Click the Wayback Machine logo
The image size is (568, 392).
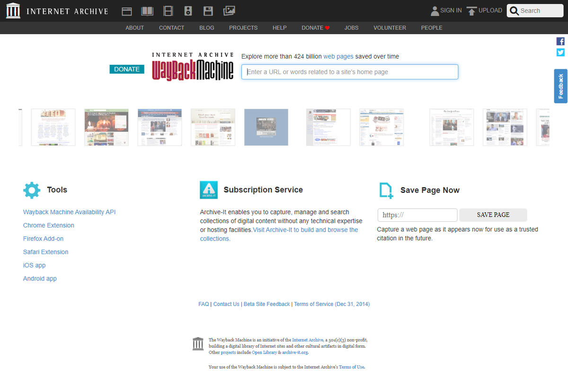click(x=193, y=66)
